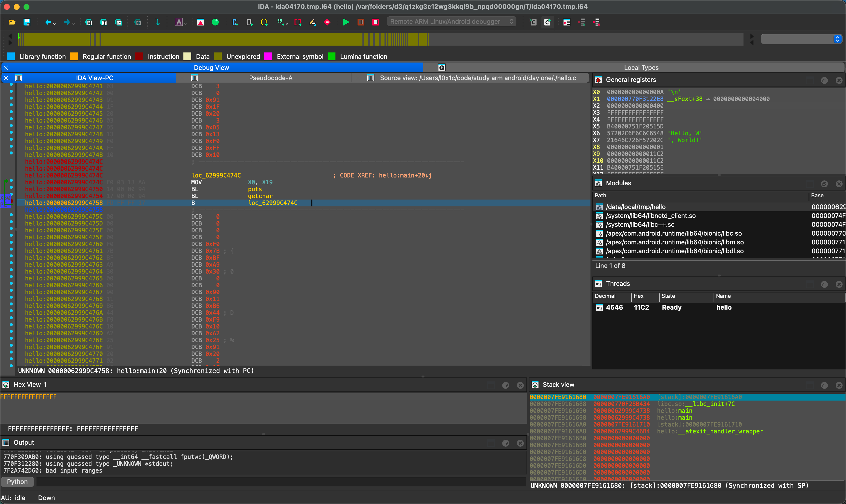
Task: Click the green circle toolbar icon
Action: pyautogui.click(x=215, y=22)
